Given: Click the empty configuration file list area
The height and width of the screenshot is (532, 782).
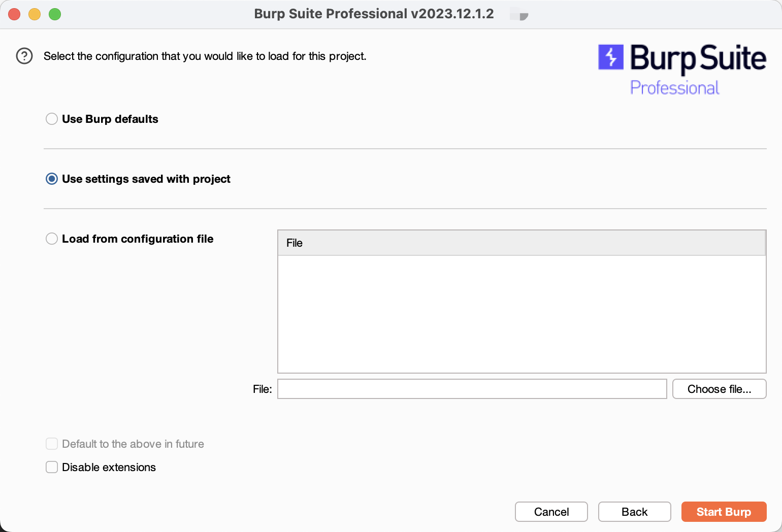Looking at the screenshot, I should pos(522,314).
